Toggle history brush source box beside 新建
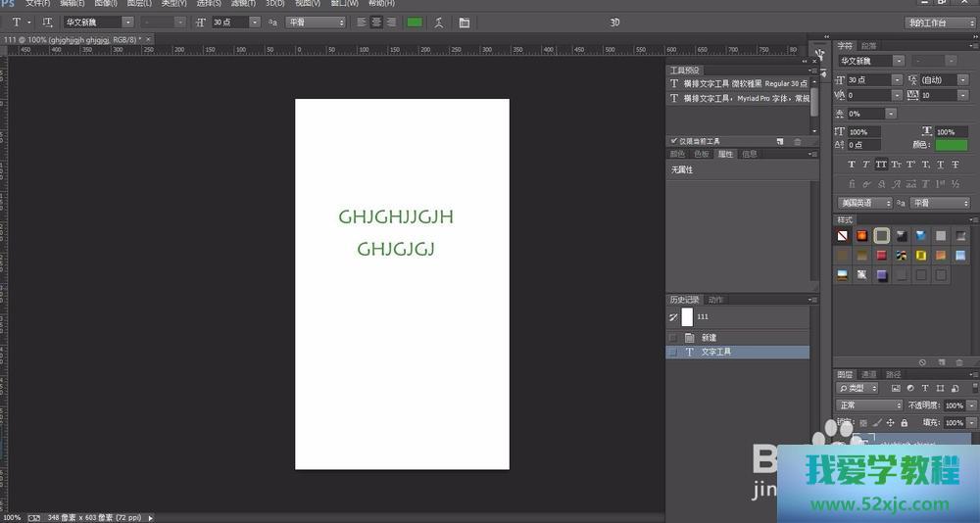This screenshot has width=980, height=523. tap(672, 338)
